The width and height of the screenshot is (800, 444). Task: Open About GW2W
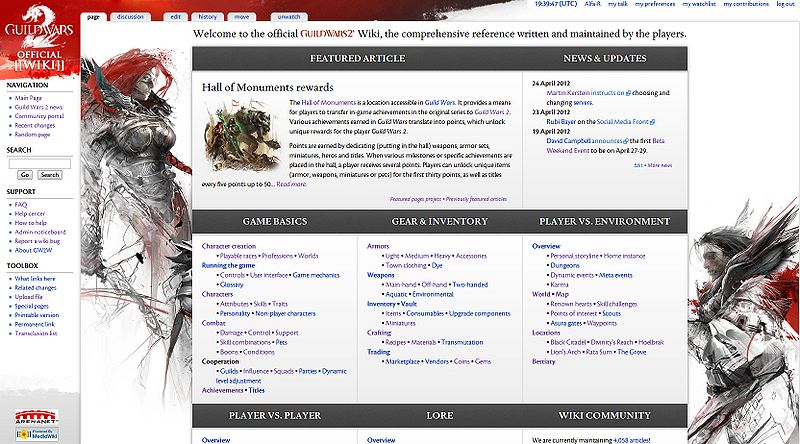click(33, 251)
